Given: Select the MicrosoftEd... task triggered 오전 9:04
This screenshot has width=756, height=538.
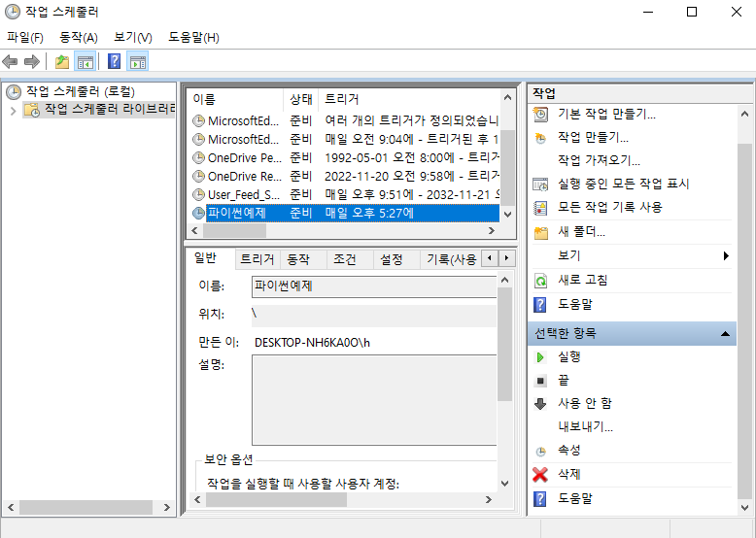Looking at the screenshot, I should coord(345,139).
